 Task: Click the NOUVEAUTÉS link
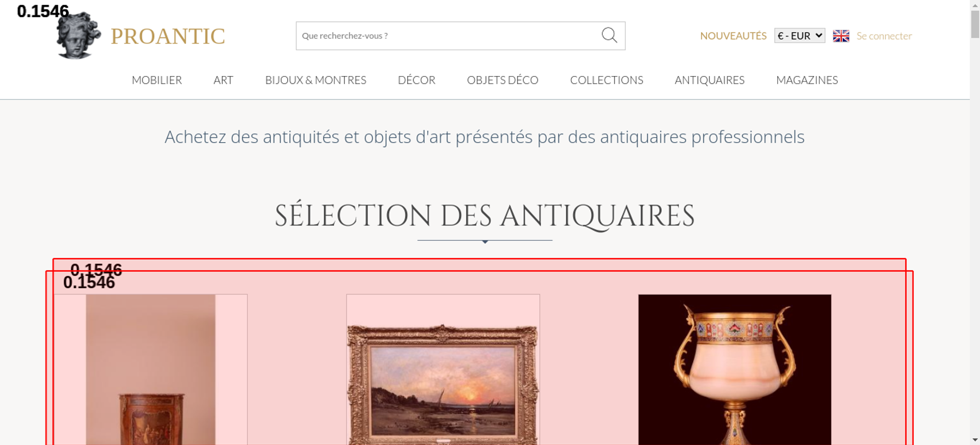click(733, 36)
